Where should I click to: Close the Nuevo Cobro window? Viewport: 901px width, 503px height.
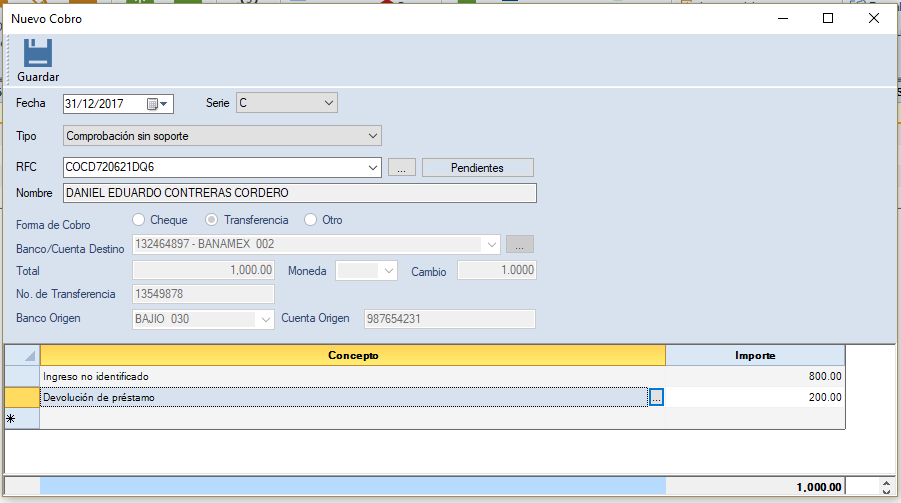tap(873, 18)
